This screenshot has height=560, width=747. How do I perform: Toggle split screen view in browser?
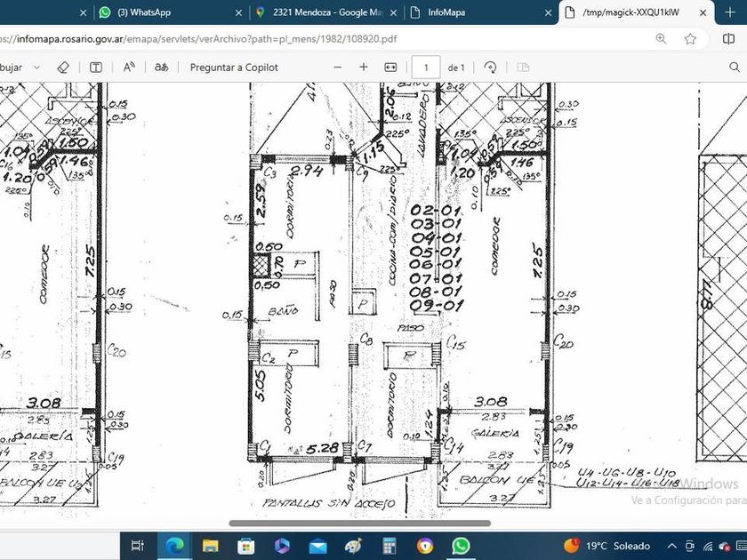tap(728, 39)
